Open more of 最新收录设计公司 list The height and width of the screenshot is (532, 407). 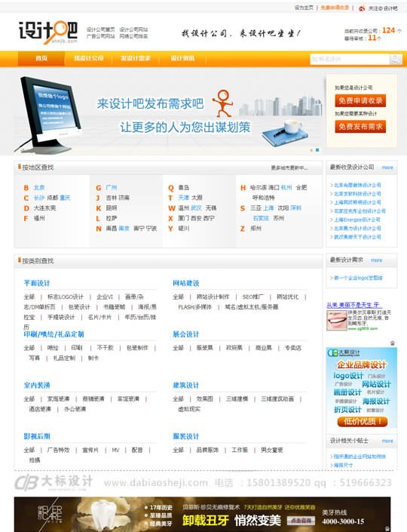(x=387, y=168)
